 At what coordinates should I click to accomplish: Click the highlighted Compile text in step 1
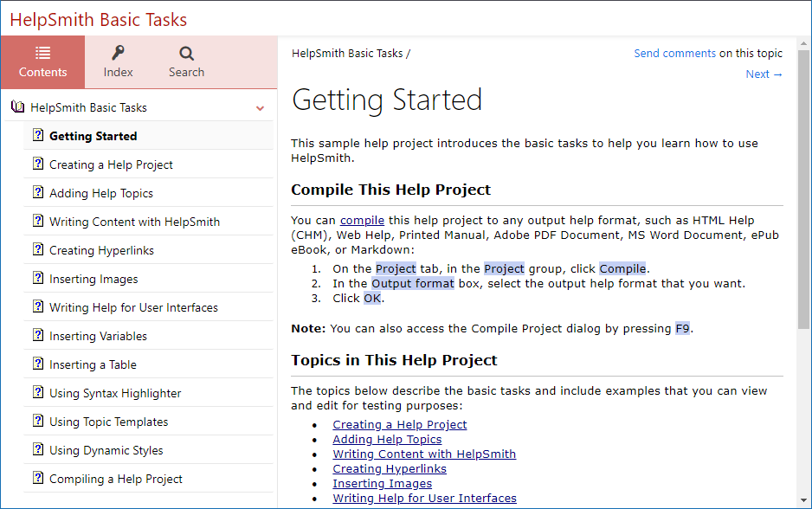(622, 268)
